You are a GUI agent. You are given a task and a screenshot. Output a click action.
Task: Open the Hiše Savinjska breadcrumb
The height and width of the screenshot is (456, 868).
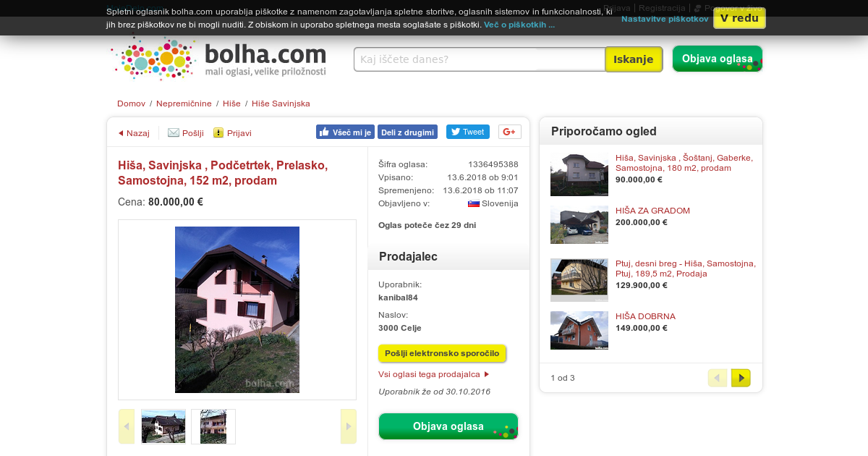tap(281, 104)
